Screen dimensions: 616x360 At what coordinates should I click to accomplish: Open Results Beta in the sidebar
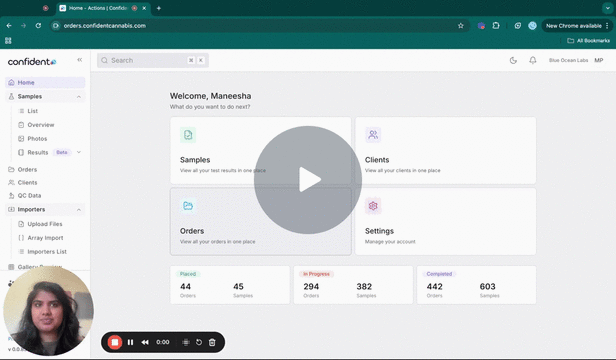(38, 152)
